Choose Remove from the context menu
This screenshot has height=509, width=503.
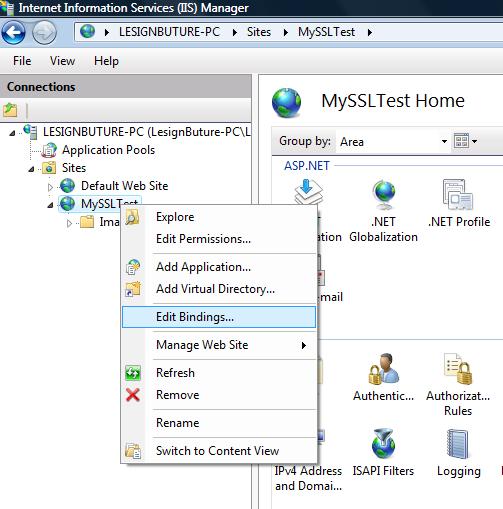point(219,395)
